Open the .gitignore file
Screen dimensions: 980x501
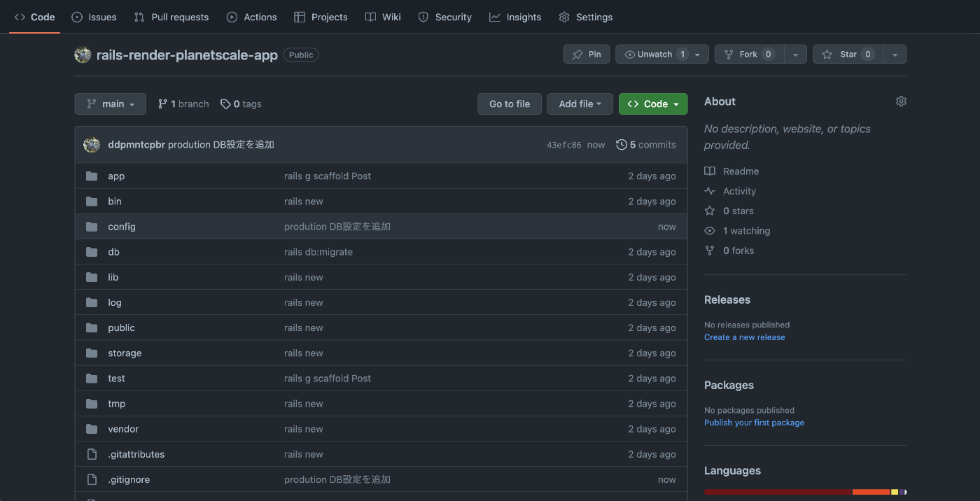pyautogui.click(x=129, y=479)
